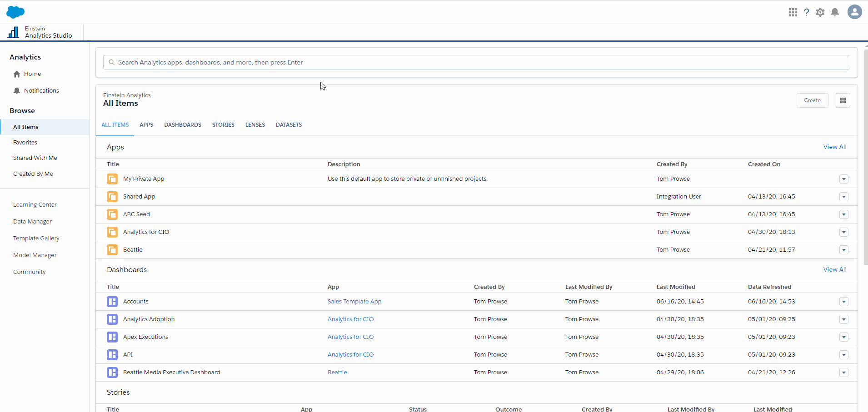Click the Beattie app icon
Viewport: 868px width, 412px height.
pyautogui.click(x=112, y=250)
